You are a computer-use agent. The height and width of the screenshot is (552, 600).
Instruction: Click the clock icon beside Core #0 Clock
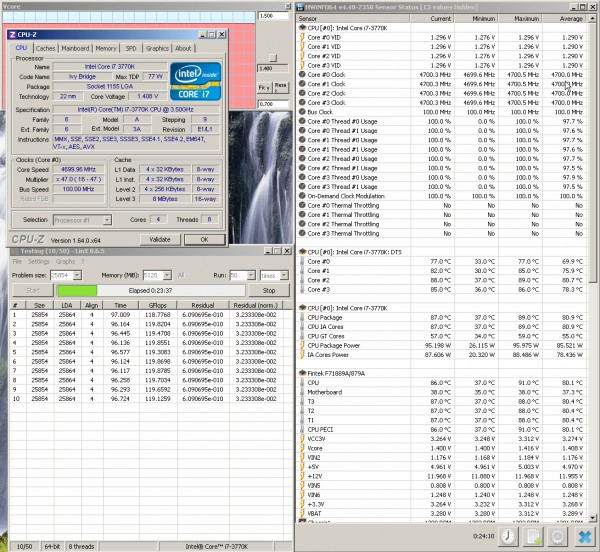(x=302, y=75)
